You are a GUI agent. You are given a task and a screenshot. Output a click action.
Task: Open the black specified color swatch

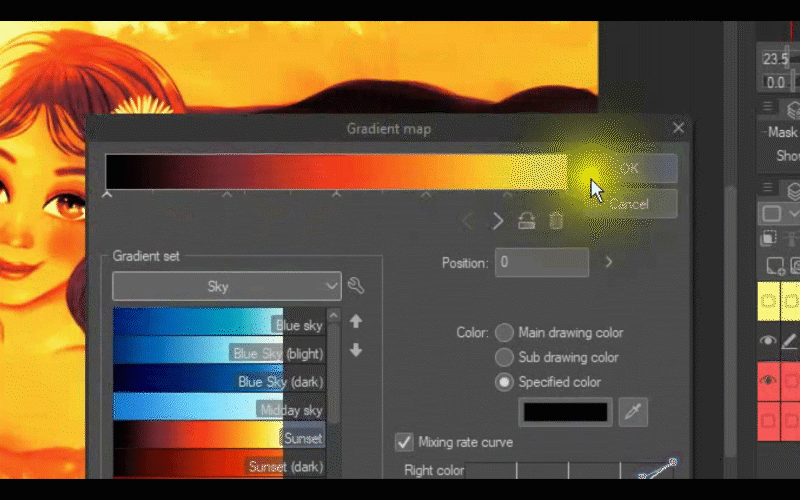pos(565,412)
